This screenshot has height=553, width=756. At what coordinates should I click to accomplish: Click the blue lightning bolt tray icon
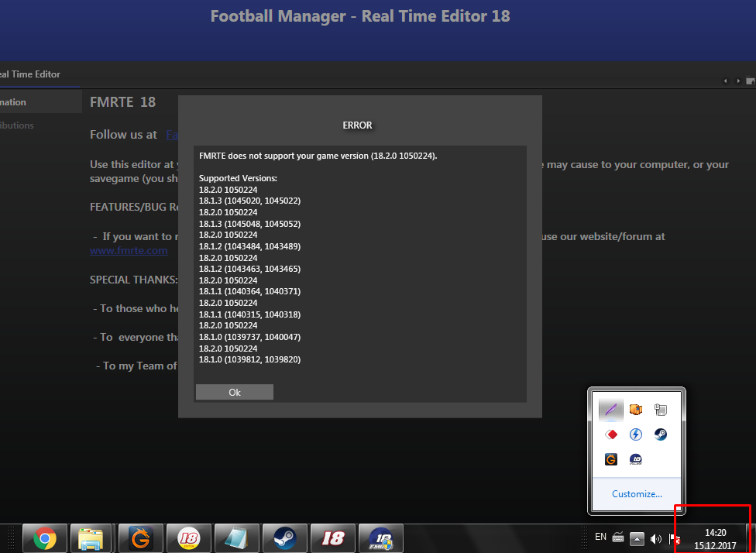point(636,434)
